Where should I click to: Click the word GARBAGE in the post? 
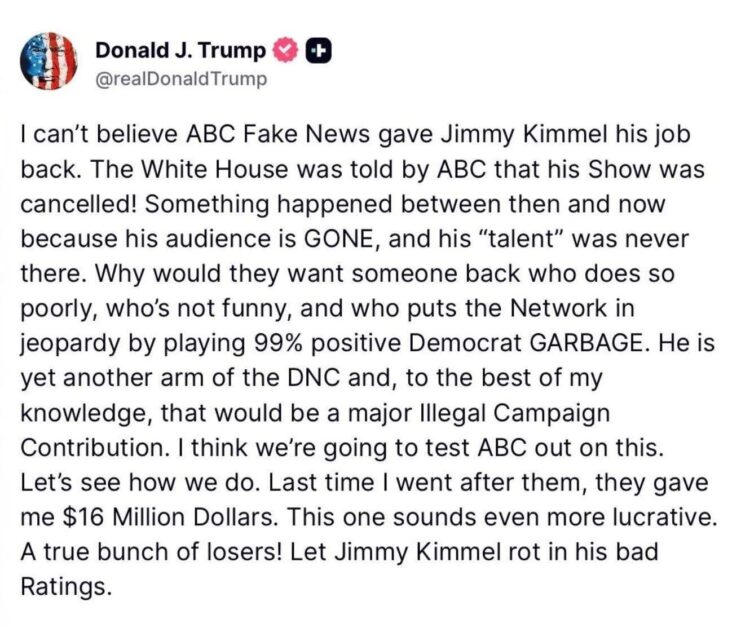587,343
